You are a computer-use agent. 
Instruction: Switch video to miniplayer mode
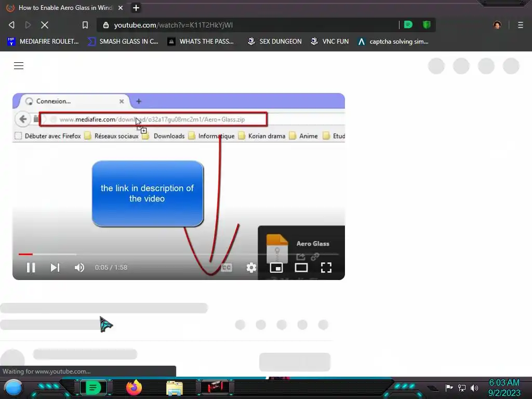coord(276,268)
